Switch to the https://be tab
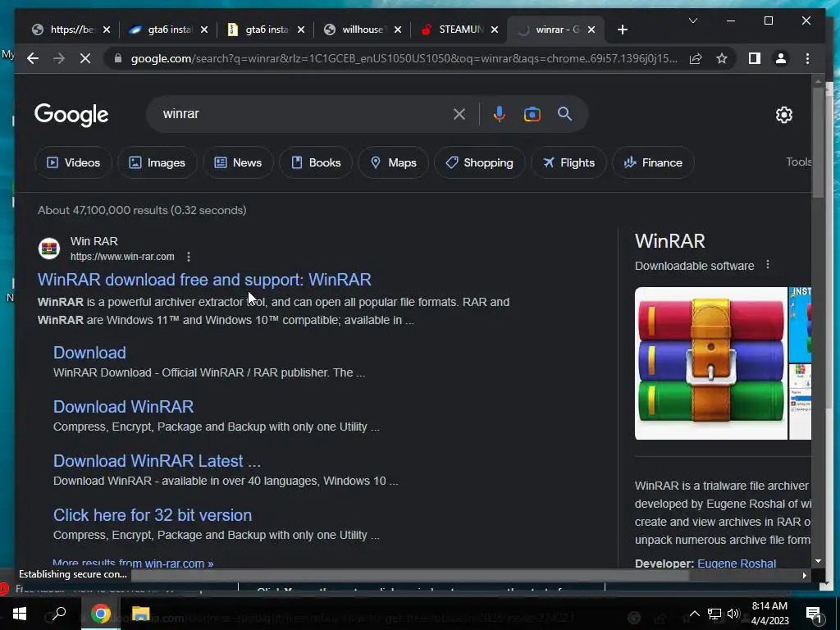840x630 pixels. [71, 30]
